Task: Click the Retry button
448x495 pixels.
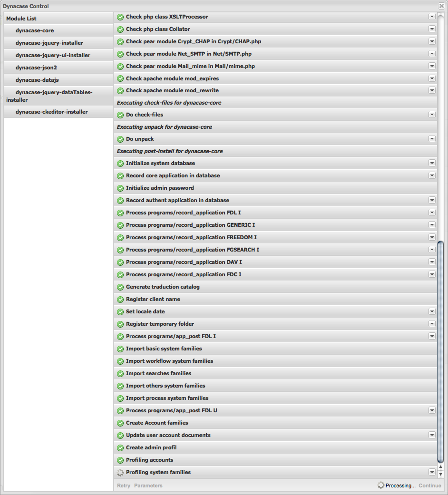Action: pyautogui.click(x=124, y=485)
